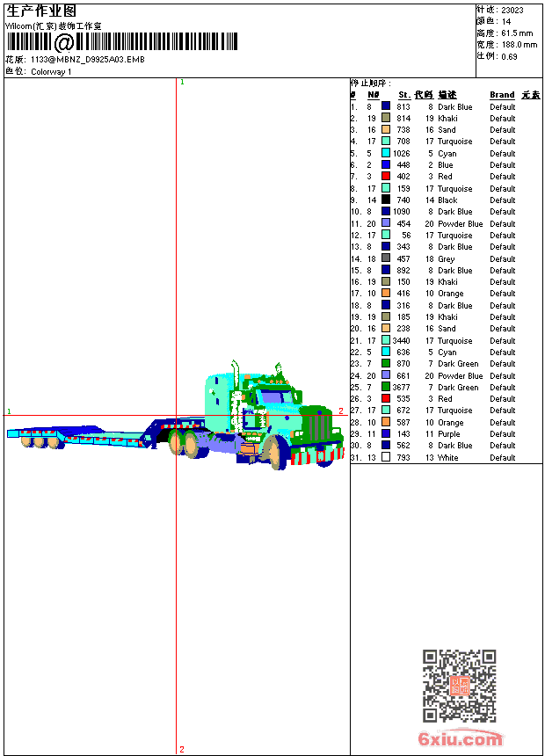
Task: Click the file name 1133@MBNZ_D9925A03.EMB
Action: 88,59
